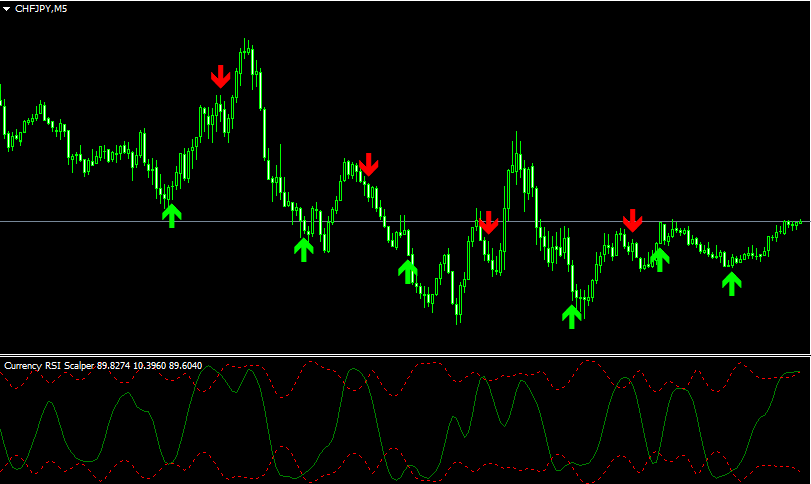The height and width of the screenshot is (484, 811).
Task: Click the rightmost red sell arrow
Action: pos(632,220)
